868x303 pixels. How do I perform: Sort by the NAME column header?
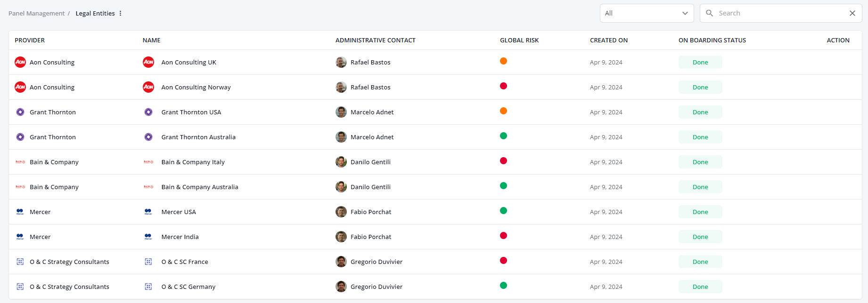pos(152,40)
